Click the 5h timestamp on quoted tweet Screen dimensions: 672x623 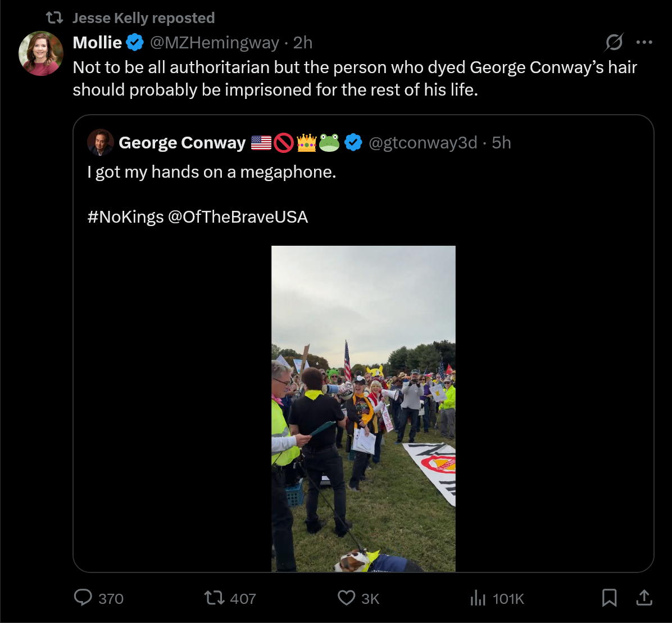(501, 142)
